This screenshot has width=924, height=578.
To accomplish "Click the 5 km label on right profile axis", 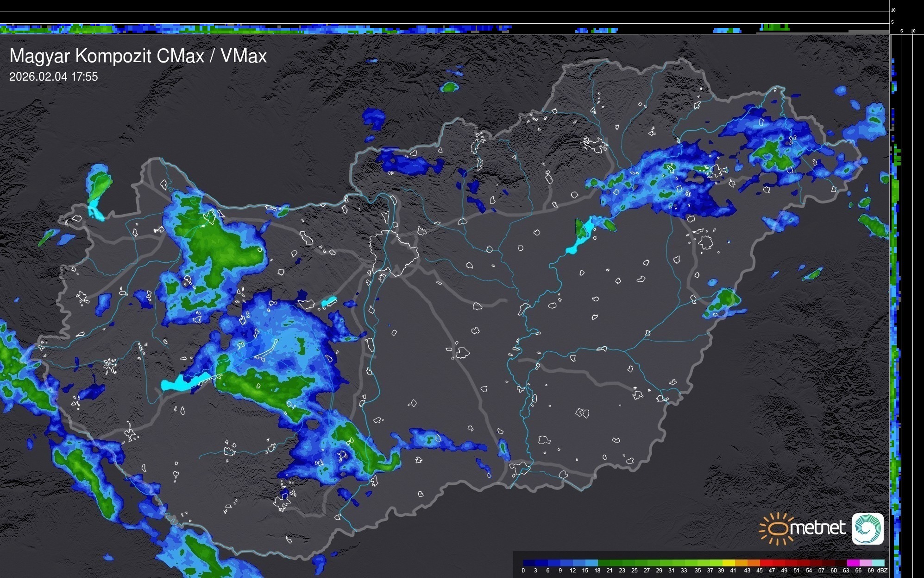I will pos(901,31).
